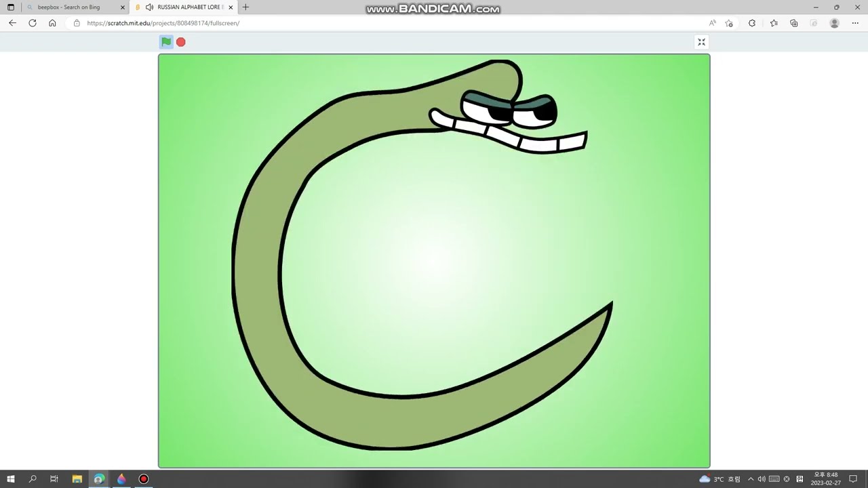Open Settings and more menu
Screen dimensions: 868x488
pos(855,23)
